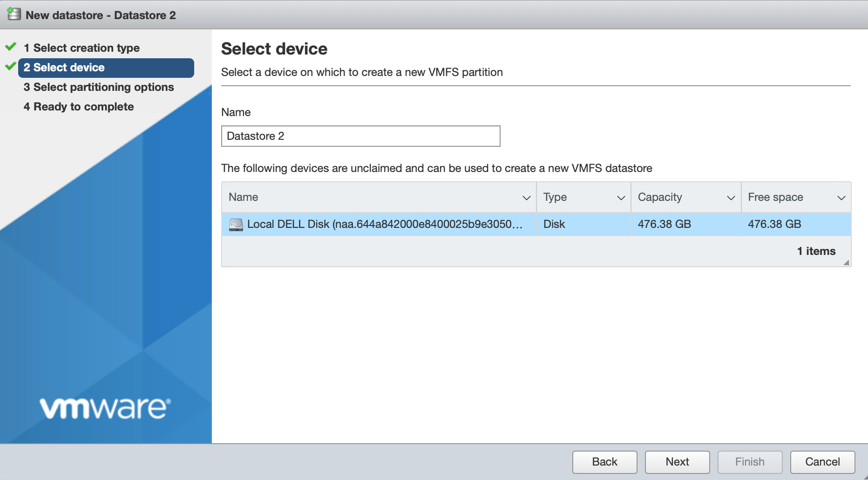Click the VMware logo

pos(105,408)
